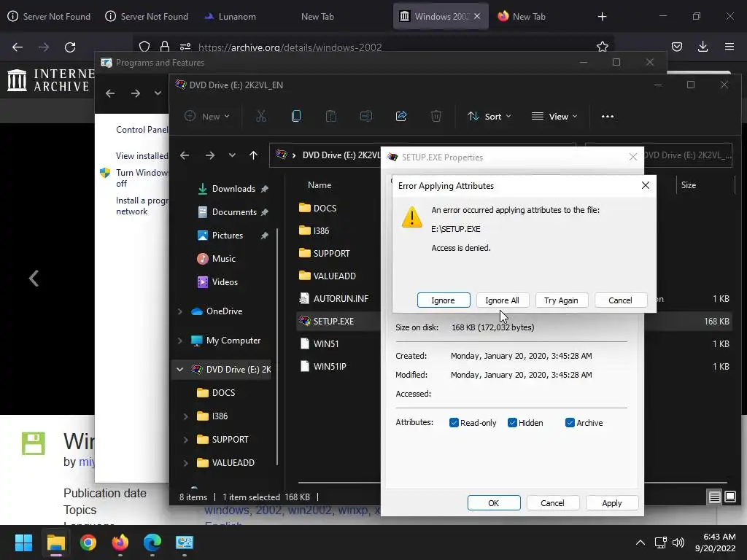
Task: Switch to second Server Not Found tab
Action: tap(147, 16)
